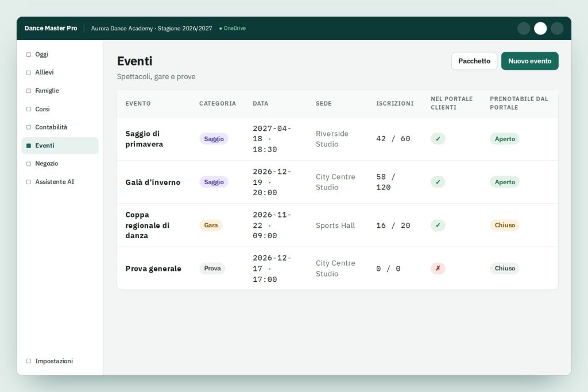Create a new event with Nuovo evento
The width and height of the screenshot is (588, 392).
(x=529, y=61)
